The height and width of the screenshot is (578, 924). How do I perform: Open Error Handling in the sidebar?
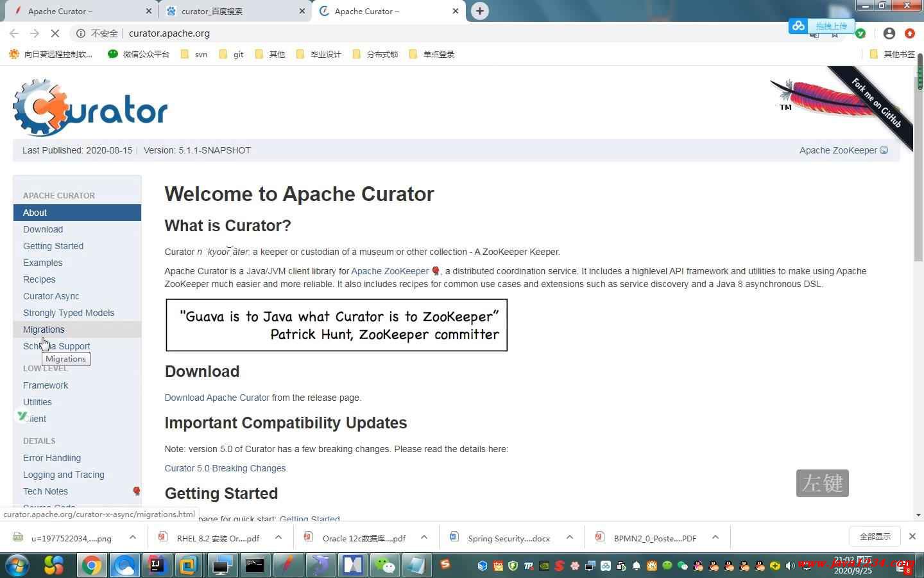coord(52,458)
